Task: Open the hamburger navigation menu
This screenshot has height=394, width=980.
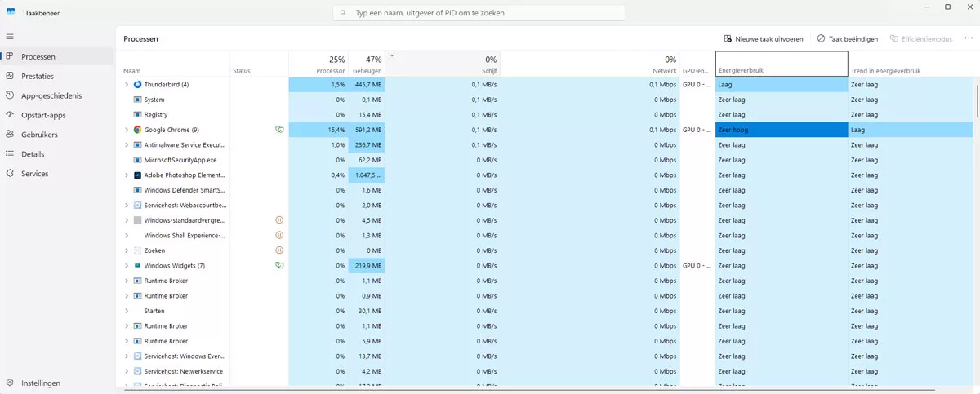Action: pyautogui.click(x=10, y=37)
